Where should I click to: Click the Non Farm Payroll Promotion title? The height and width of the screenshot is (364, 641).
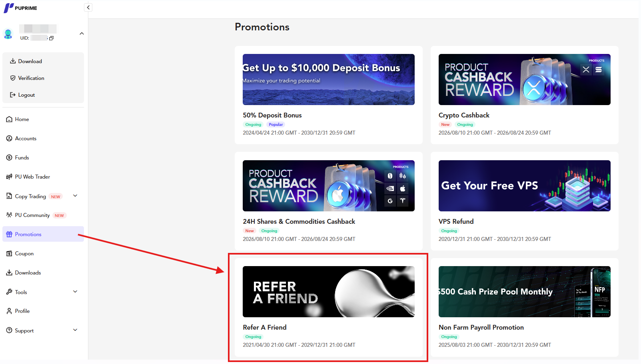tap(481, 327)
